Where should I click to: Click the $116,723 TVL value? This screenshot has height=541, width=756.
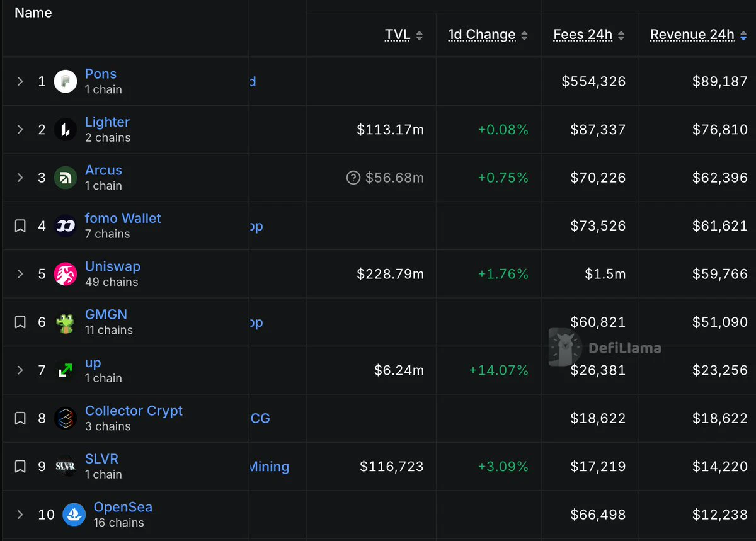[392, 467]
